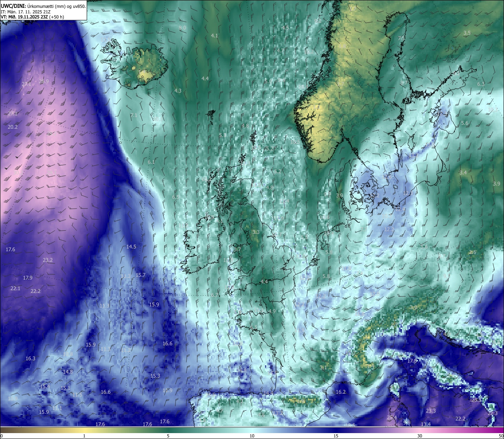
Task: Click the map value '17.8' over northern Italy
Action: [412, 361]
